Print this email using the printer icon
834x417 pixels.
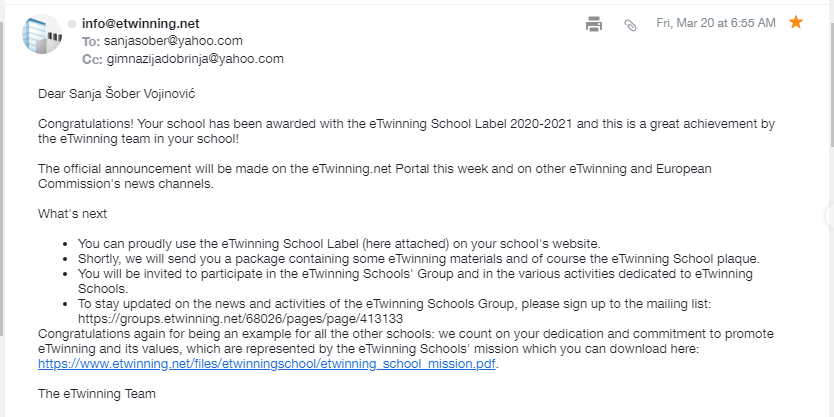(x=594, y=23)
